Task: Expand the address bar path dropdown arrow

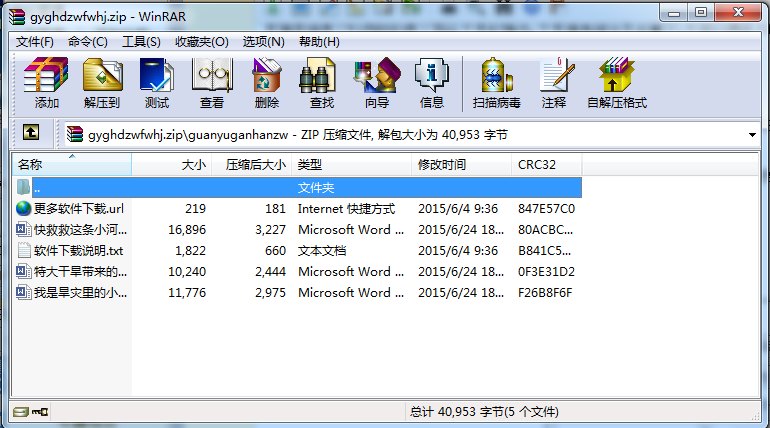Action: pos(752,134)
